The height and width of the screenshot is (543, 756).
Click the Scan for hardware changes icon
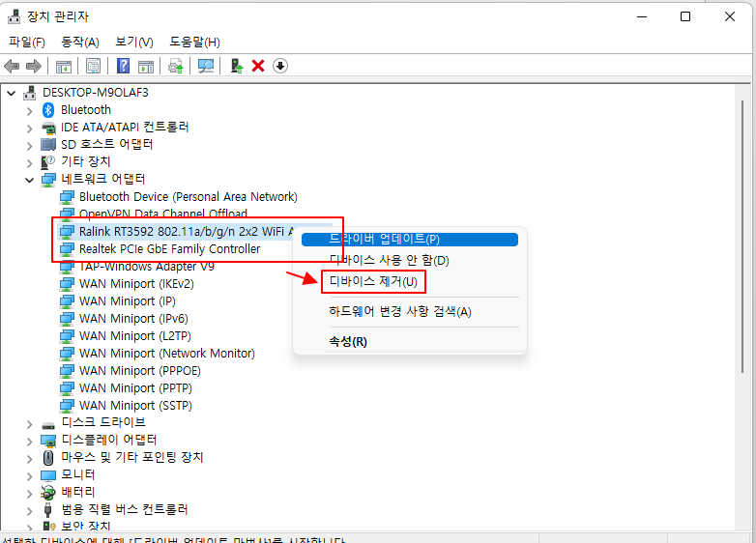206,66
